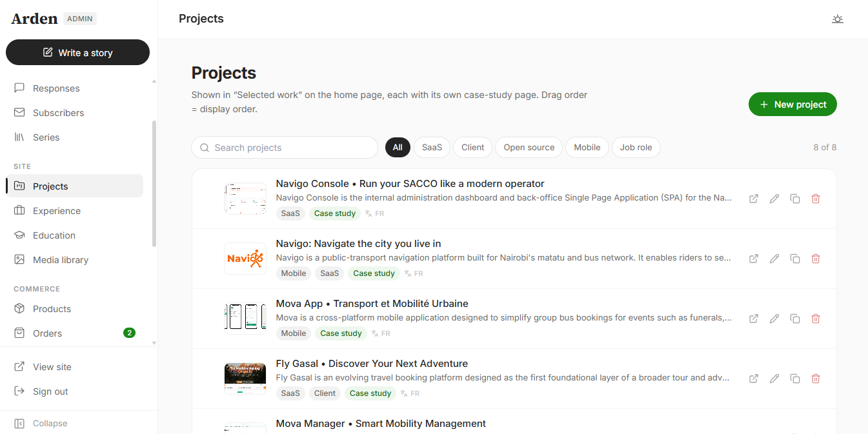Image resolution: width=868 pixels, height=434 pixels.
Task: Edit the Navigo Console project pencil icon
Action: [774, 199]
